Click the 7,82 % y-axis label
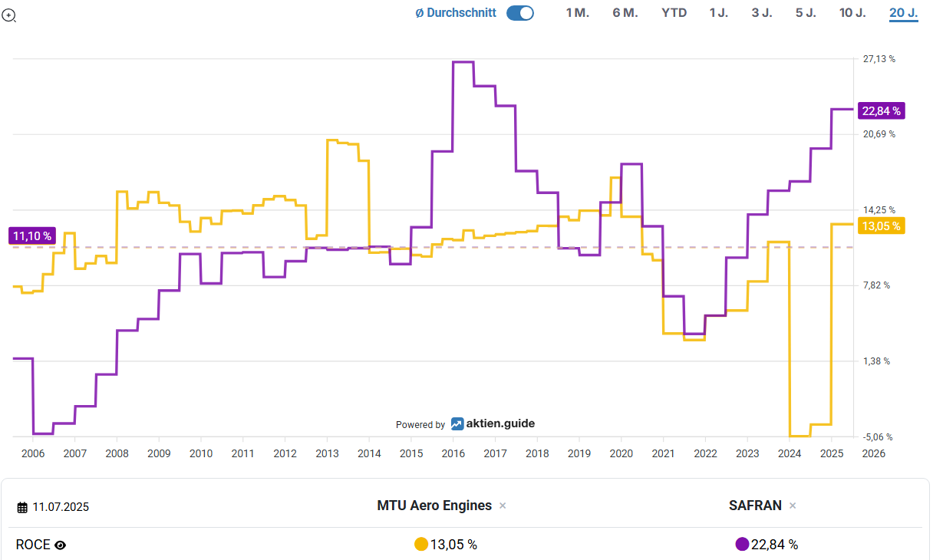This screenshot has width=933, height=560. tap(877, 285)
